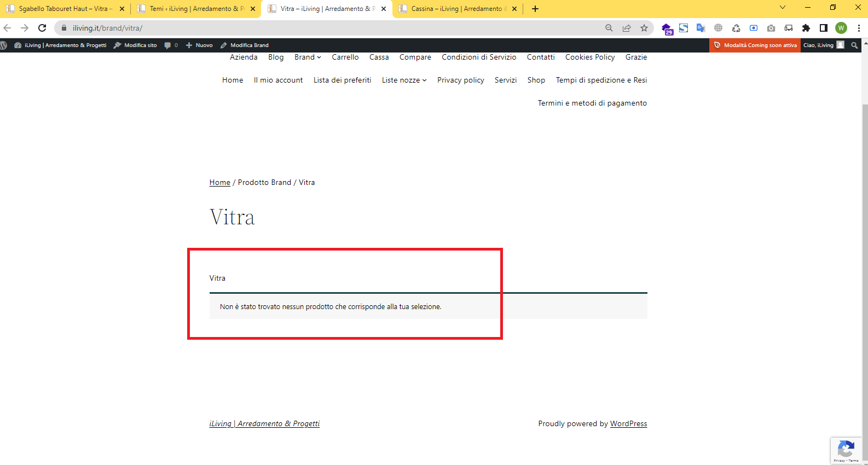Open Chrome three-dot menu

click(859, 28)
